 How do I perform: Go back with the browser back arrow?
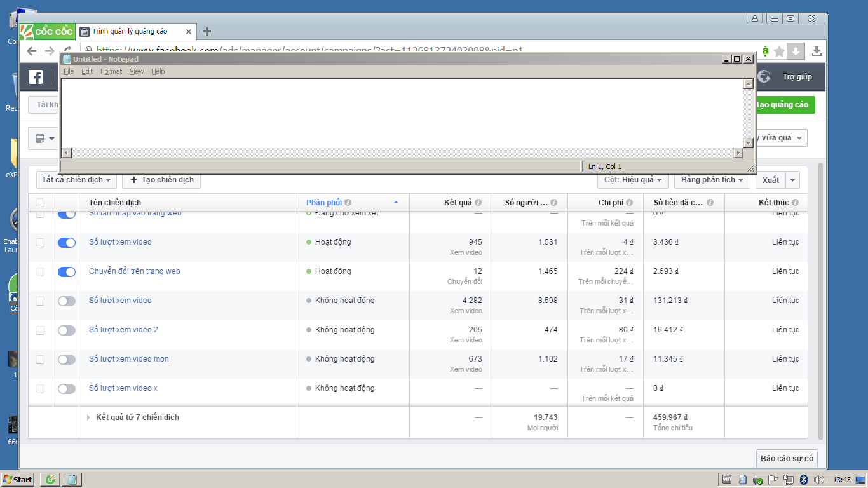pos(32,51)
